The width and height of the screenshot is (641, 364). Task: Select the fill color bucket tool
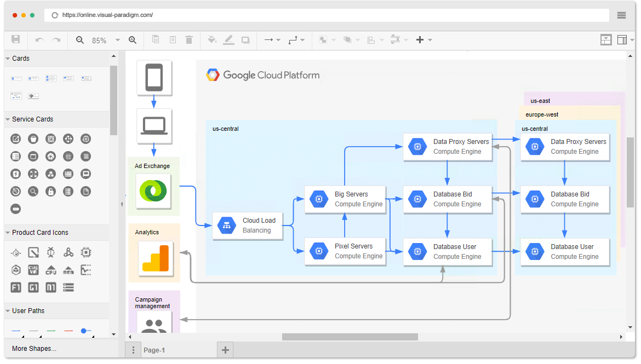212,40
